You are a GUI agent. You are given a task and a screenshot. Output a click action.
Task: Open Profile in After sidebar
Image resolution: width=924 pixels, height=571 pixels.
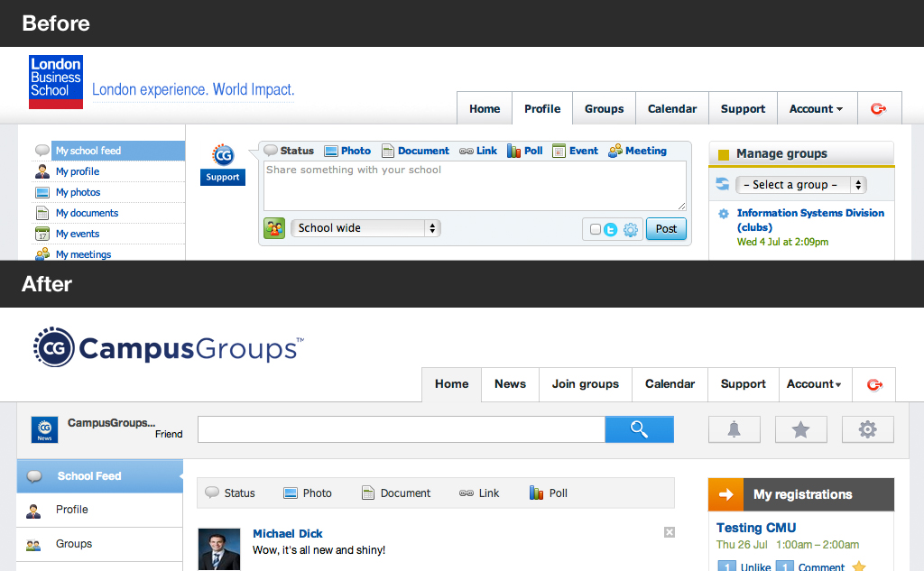pos(100,510)
